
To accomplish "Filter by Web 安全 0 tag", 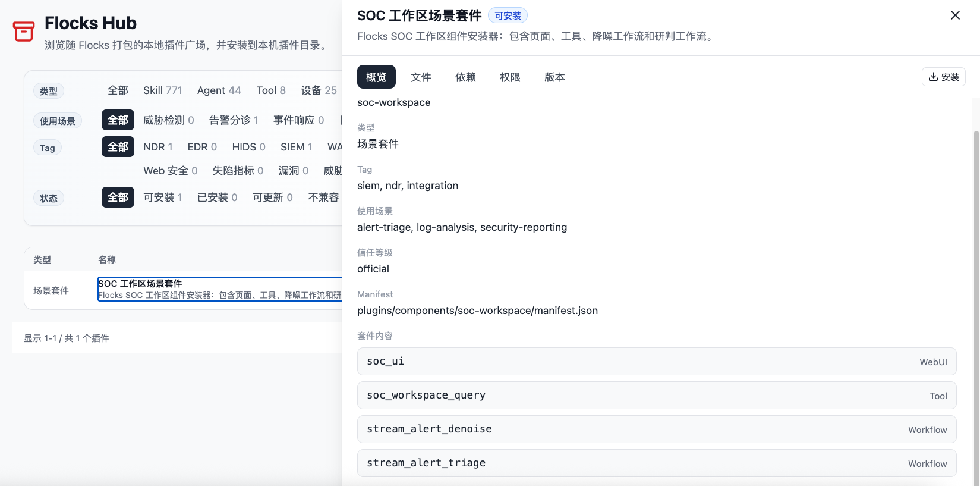I will 170,171.
